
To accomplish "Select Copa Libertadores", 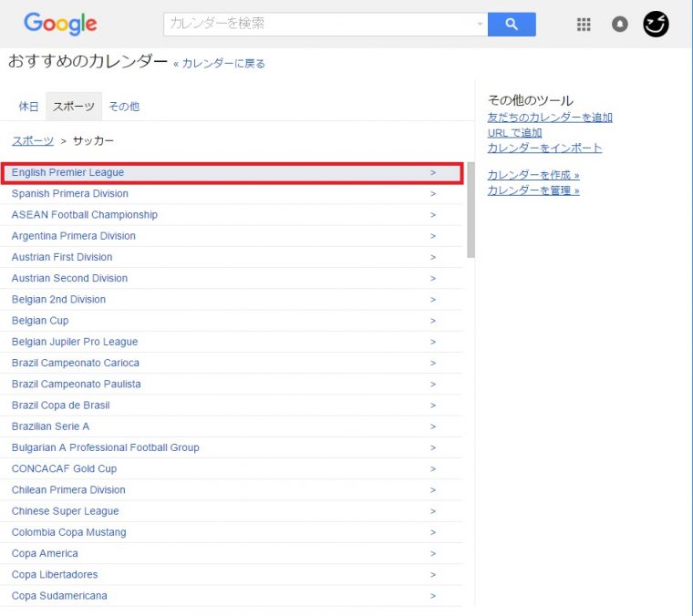I will pos(232,575).
